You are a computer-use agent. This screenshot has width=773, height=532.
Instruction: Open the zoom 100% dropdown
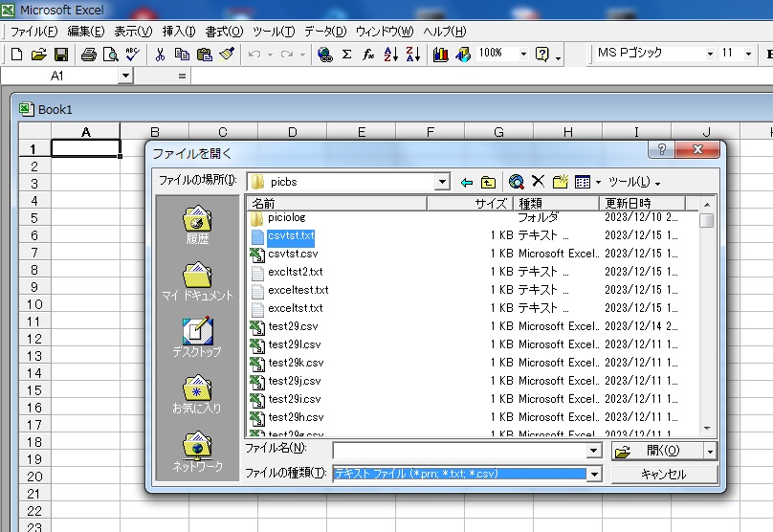pyautogui.click(x=523, y=54)
